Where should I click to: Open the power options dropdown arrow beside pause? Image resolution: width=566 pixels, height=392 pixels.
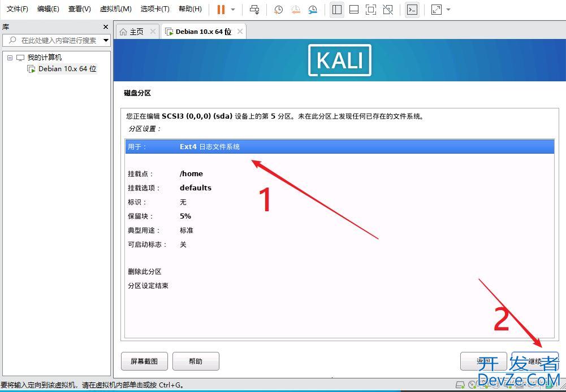point(233,10)
